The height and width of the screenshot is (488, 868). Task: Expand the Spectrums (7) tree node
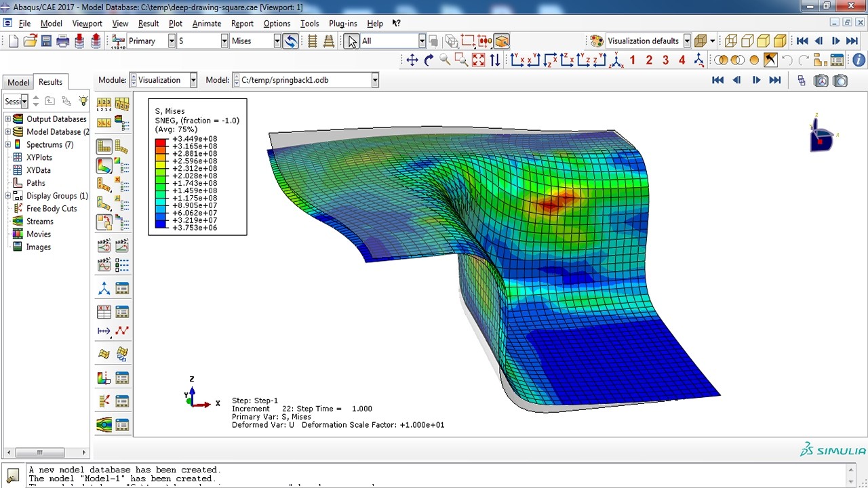(7, 145)
